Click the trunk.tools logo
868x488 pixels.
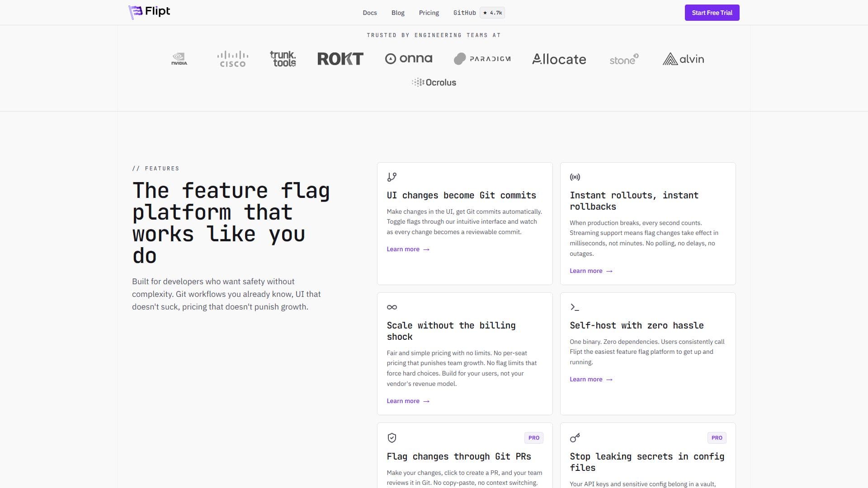pyautogui.click(x=283, y=59)
